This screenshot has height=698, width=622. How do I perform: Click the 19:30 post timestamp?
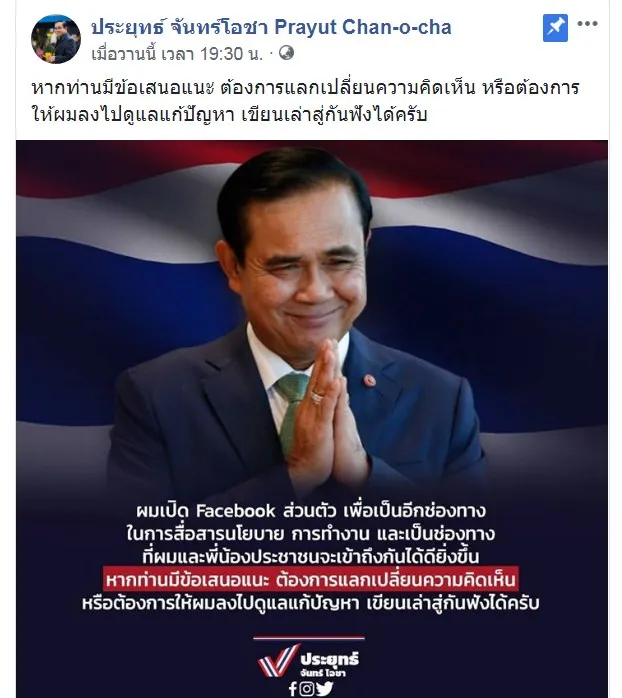coord(177,54)
